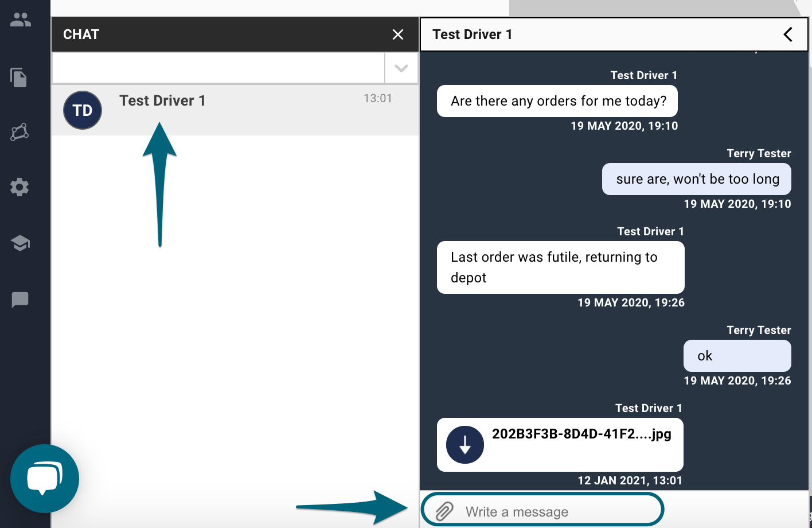The width and height of the screenshot is (812, 528).
Task: Select the Test Driver 1 conversation
Action: pos(235,110)
